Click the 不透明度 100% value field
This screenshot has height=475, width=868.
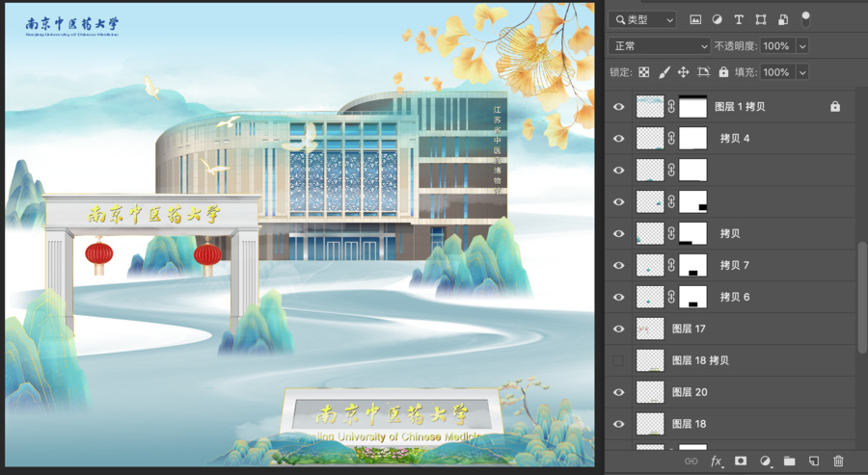777,46
